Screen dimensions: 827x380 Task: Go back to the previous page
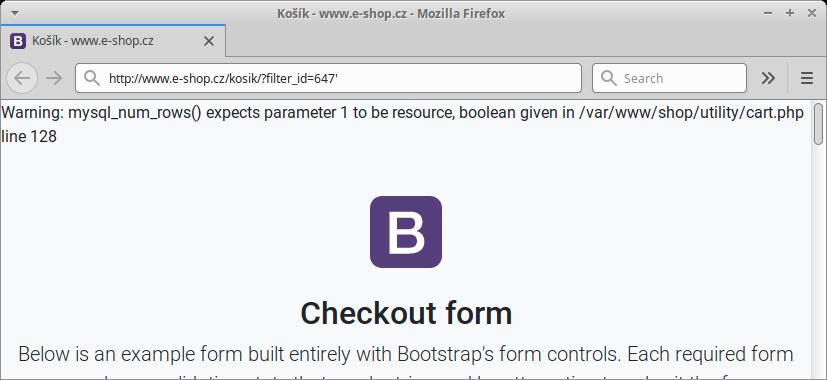coord(22,78)
